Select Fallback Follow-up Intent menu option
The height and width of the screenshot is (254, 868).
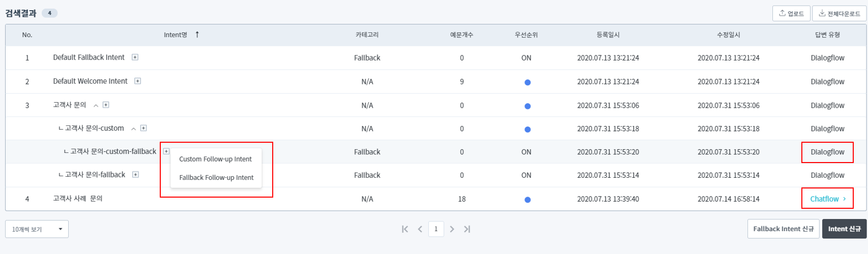pos(216,178)
